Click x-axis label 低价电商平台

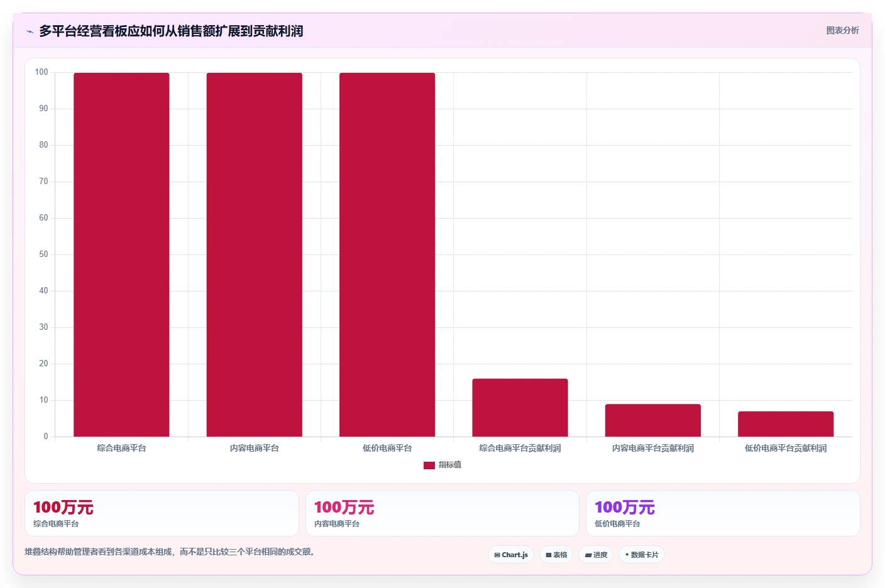point(387,448)
